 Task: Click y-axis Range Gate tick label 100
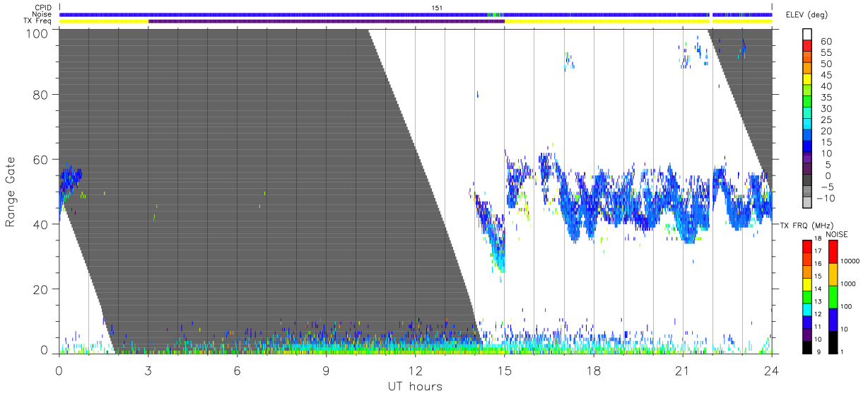(38, 33)
